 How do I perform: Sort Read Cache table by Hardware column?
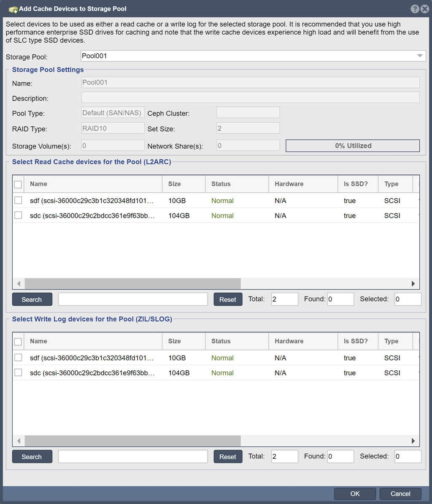(303, 184)
